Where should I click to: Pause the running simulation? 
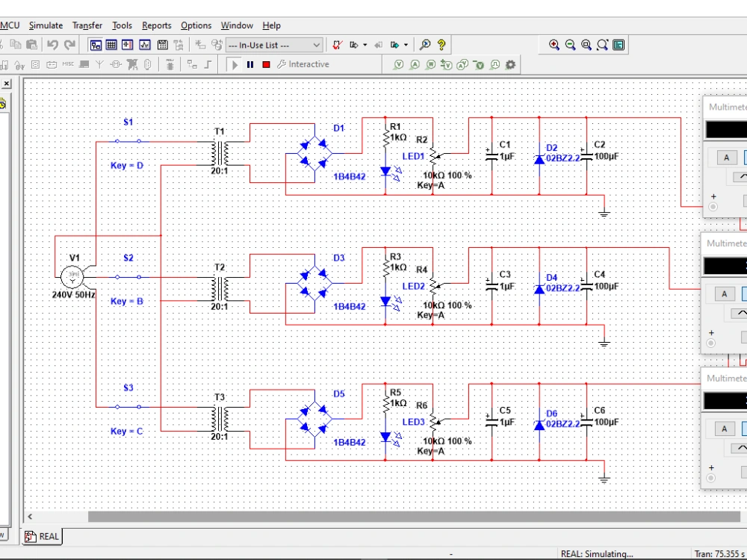point(249,64)
